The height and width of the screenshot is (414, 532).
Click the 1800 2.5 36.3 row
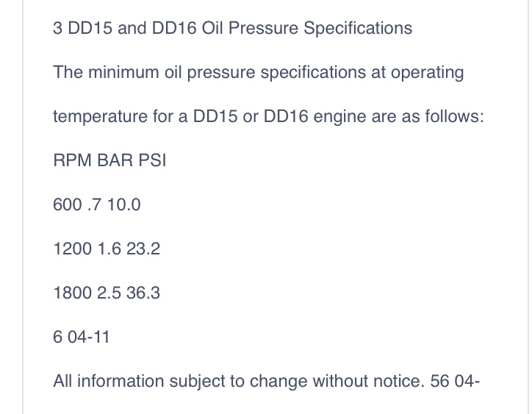pos(107,293)
